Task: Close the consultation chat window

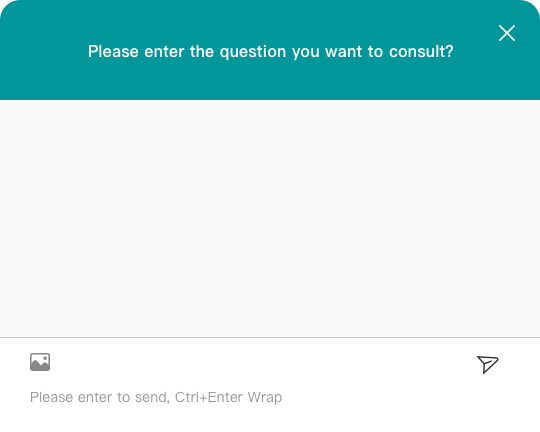Action: coord(507,33)
